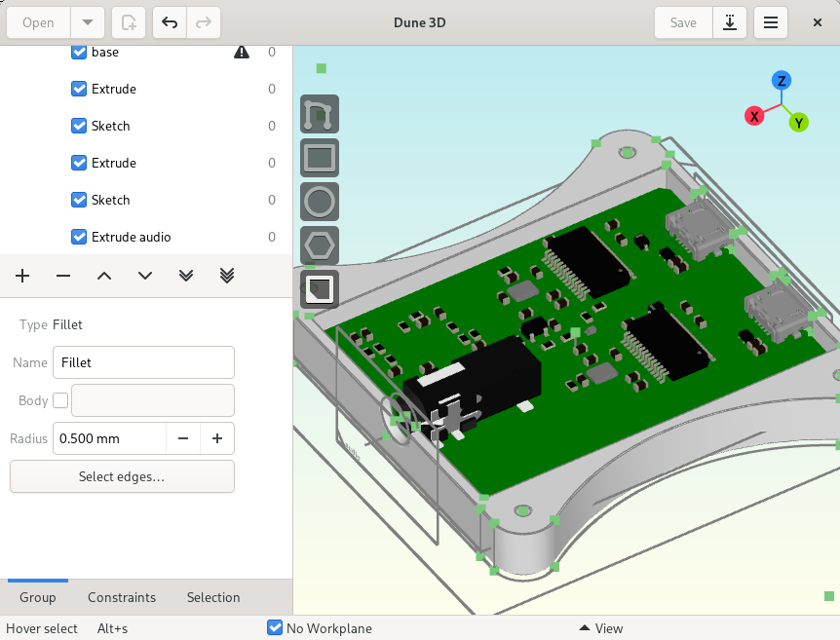The width and height of the screenshot is (840, 640).
Task: Move group to bottom with triple-chevron icon
Action: (x=227, y=276)
